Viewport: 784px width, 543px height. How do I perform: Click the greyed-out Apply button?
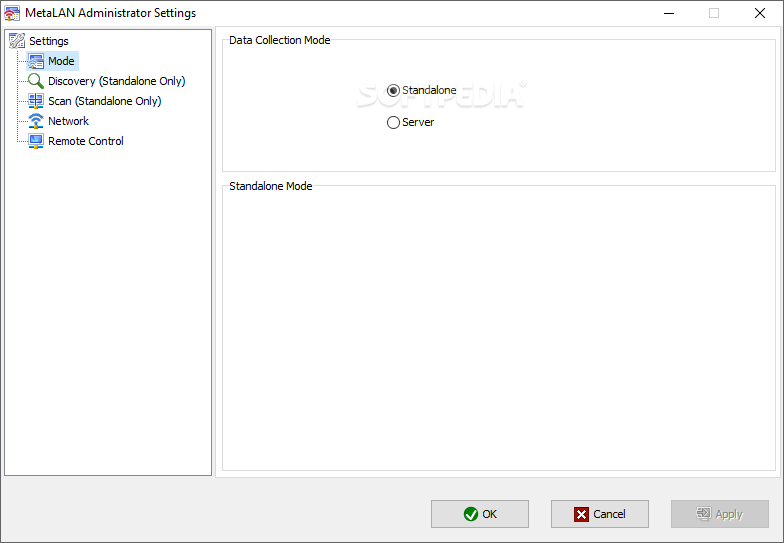click(720, 514)
